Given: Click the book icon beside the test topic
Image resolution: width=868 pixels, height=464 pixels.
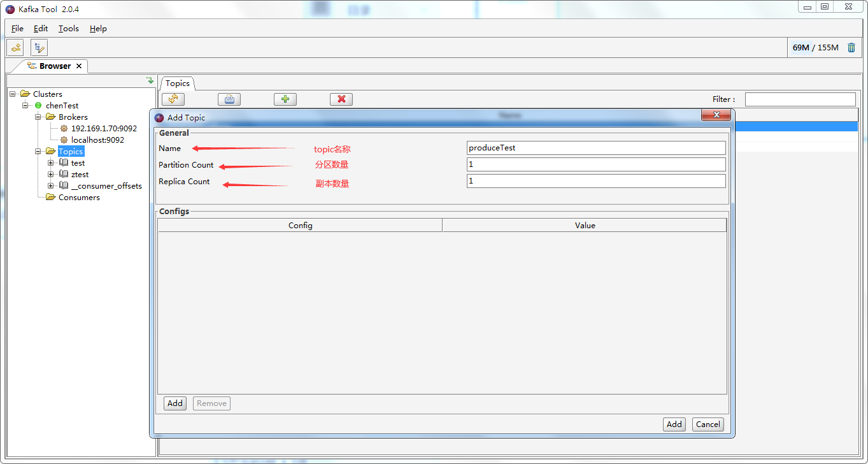Looking at the screenshot, I should [x=64, y=163].
